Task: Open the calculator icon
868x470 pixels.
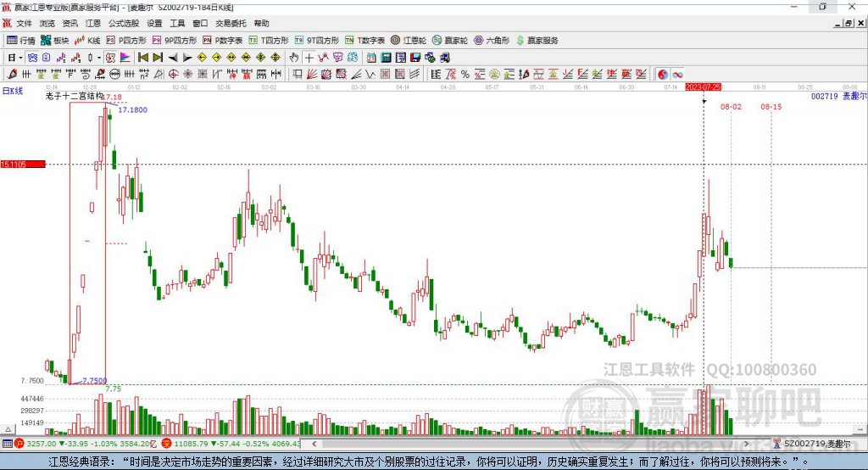Action: pyautogui.click(x=386, y=58)
